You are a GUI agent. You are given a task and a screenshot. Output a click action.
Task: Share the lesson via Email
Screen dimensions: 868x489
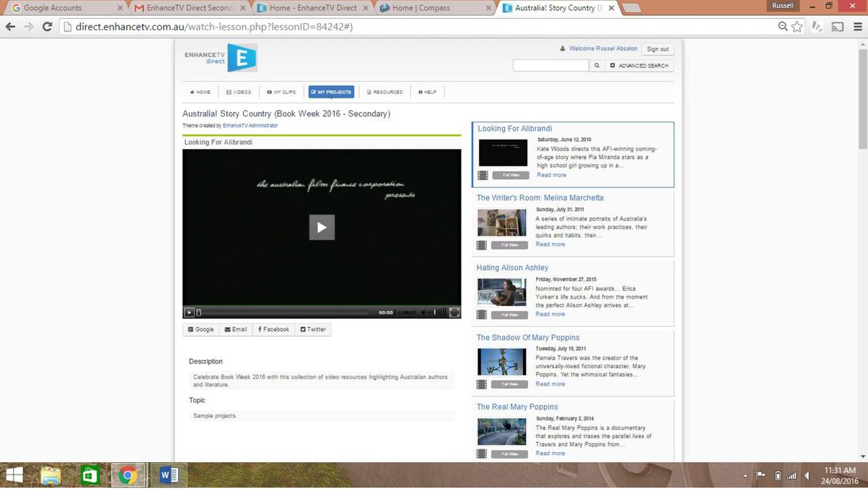click(x=236, y=329)
